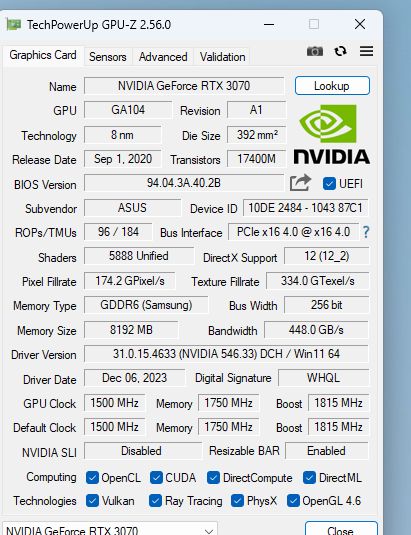
Task: Click the ROPs/TMUs value 96 / 184
Action: (x=118, y=232)
